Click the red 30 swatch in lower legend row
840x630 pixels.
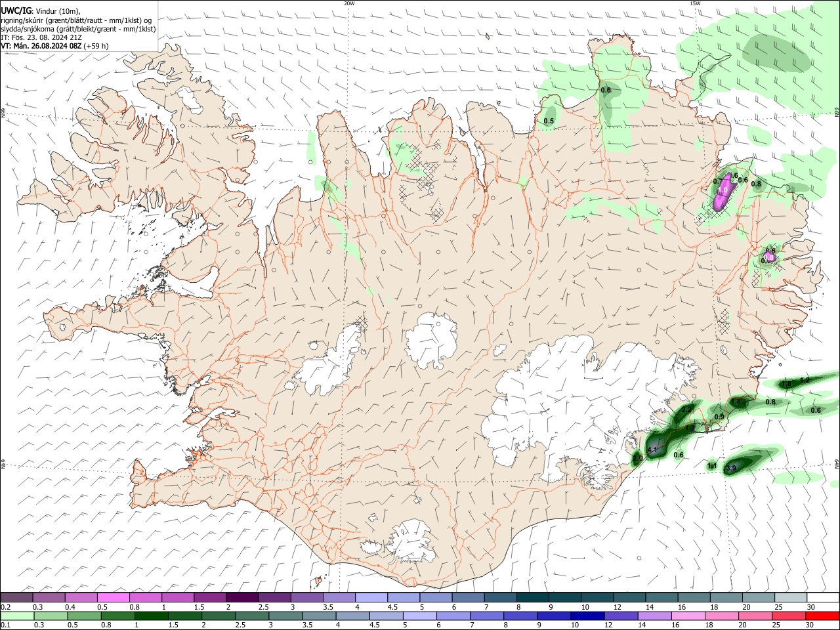point(822,616)
